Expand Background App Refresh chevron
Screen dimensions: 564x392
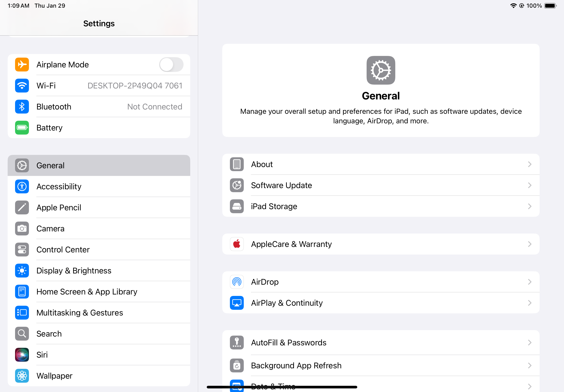[530, 366]
